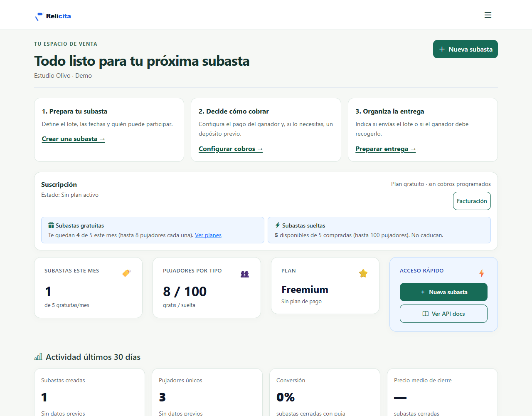Open the hamburger menu icon
Viewport: 532px width, 416px height.
pyautogui.click(x=488, y=15)
